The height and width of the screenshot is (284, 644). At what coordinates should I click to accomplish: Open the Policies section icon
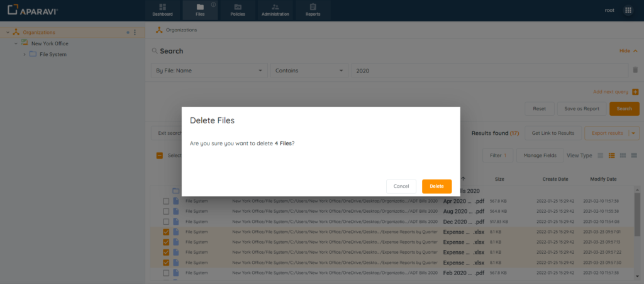click(238, 7)
